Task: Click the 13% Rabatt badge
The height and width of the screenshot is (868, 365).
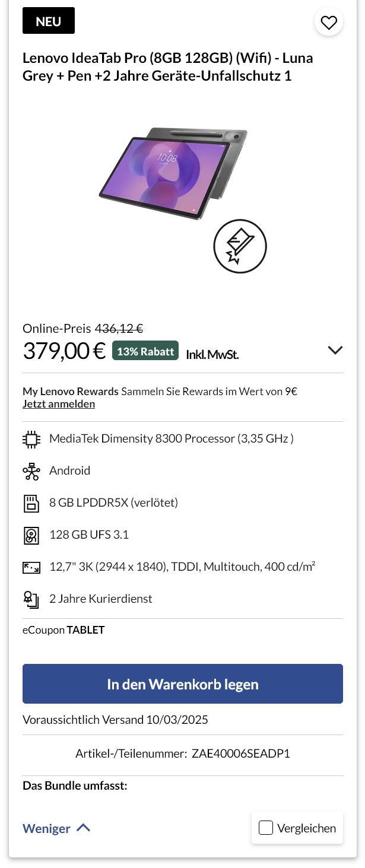Action: (x=145, y=351)
